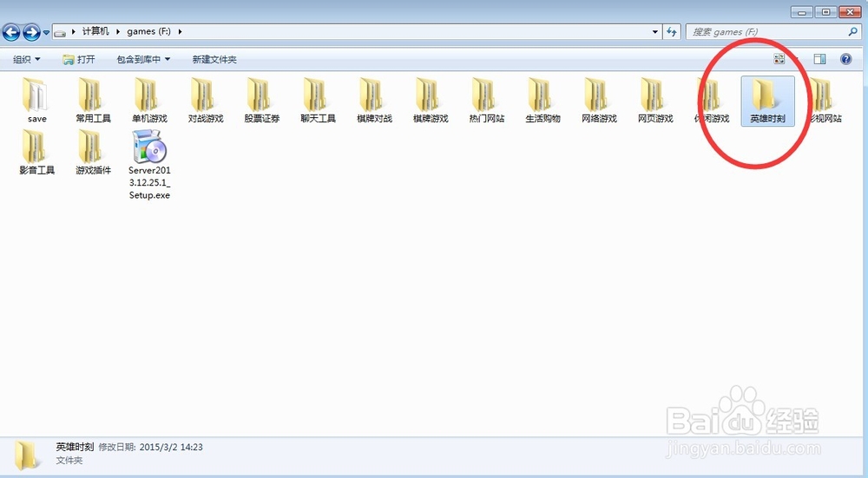Select the 常用工具 folder
The height and width of the screenshot is (478, 868).
click(93, 101)
